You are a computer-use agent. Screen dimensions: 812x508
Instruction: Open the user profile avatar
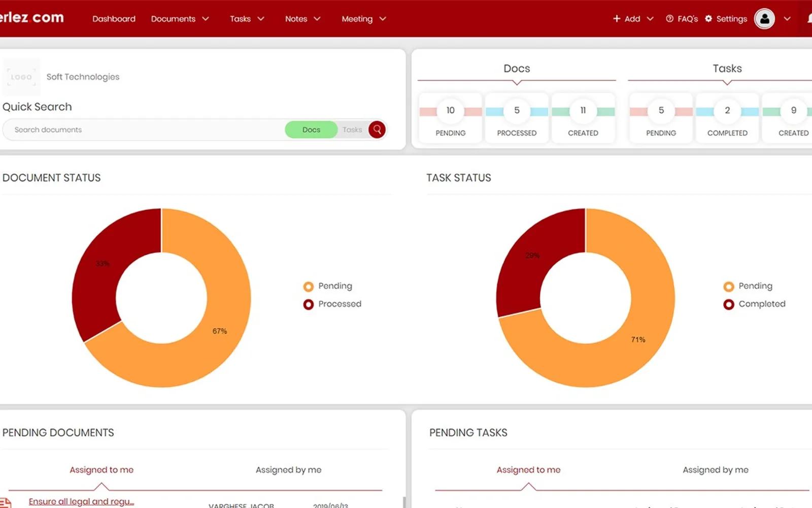[764, 19]
